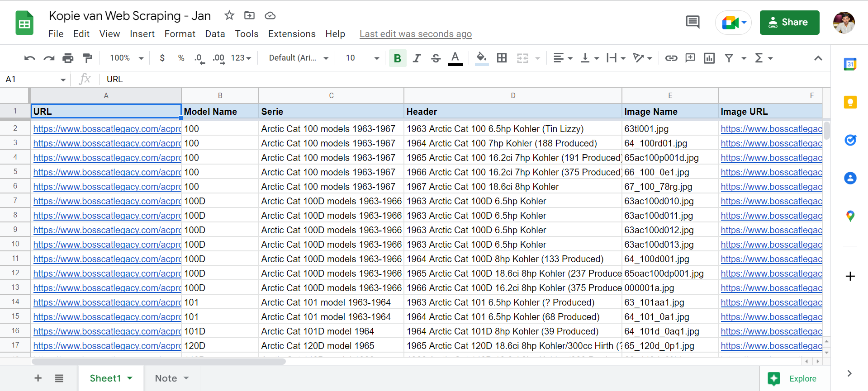The width and height of the screenshot is (868, 391).
Task: Check cloud save status icon
Action: pyautogui.click(x=270, y=16)
